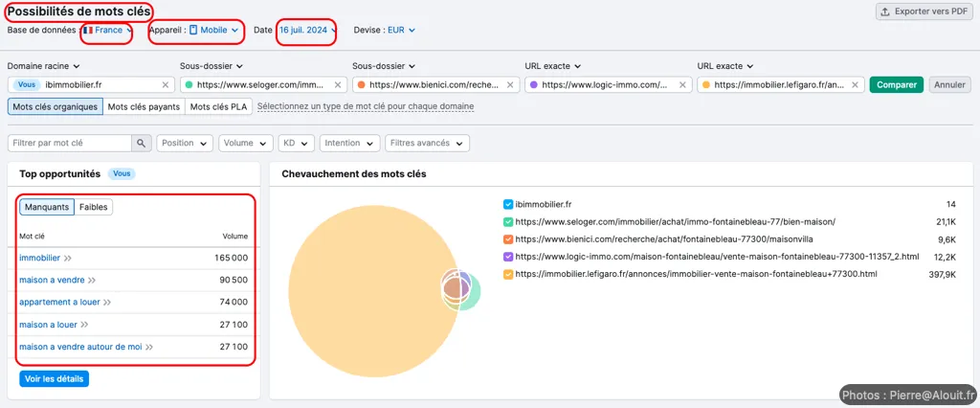
Task: Toggle the seloger.com checkbox in the legend
Action: 508,221
